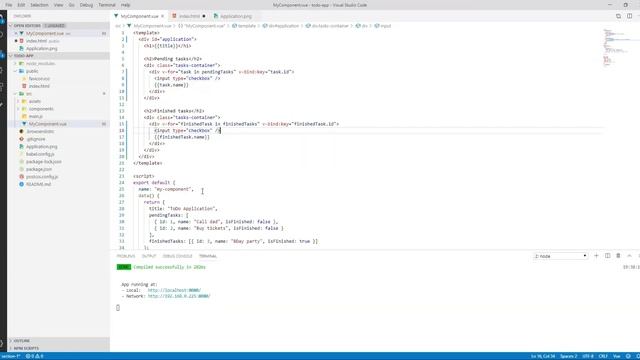The height and width of the screenshot is (360, 640).
Task: Click the CRLF line ending in the status bar
Action: point(603,356)
